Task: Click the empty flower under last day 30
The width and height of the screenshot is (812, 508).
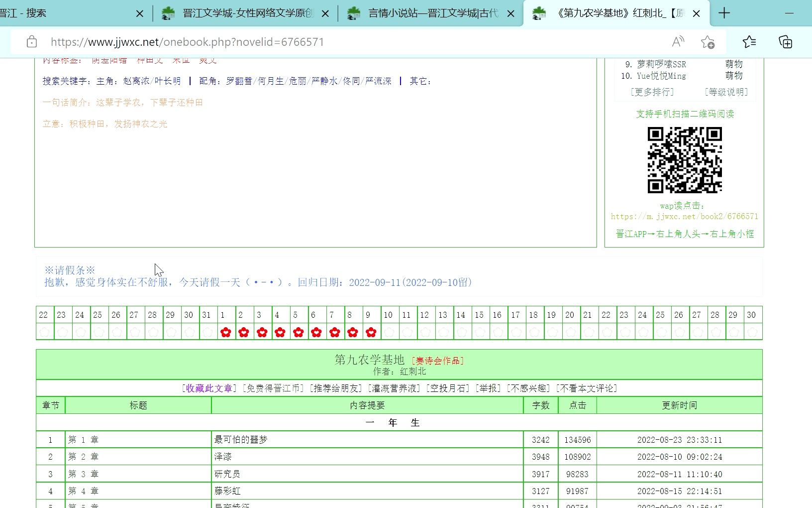Action: (753, 332)
